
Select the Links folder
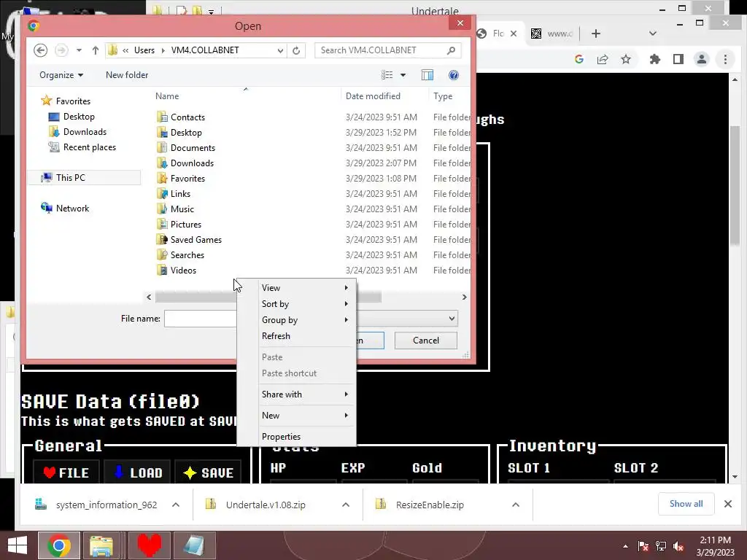(x=180, y=193)
